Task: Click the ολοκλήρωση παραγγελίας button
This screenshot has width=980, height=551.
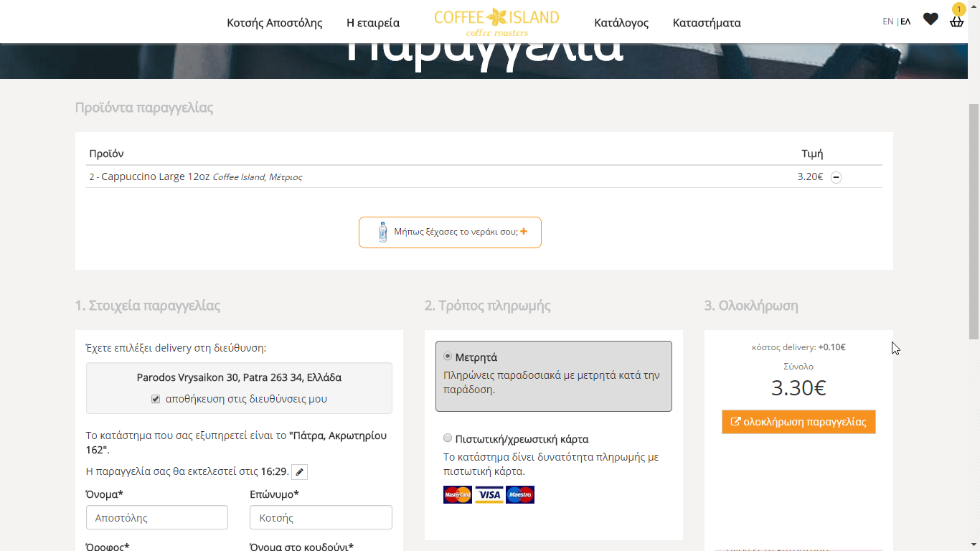Action: pyautogui.click(x=798, y=422)
